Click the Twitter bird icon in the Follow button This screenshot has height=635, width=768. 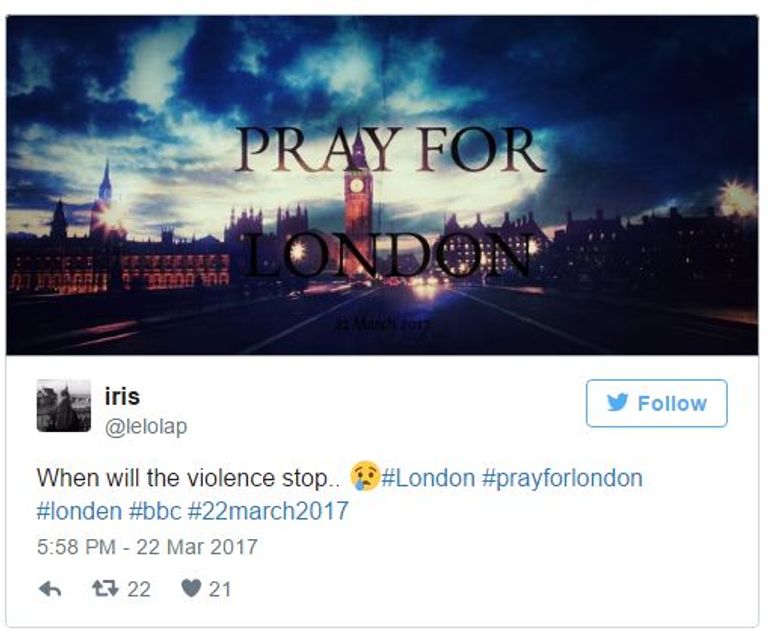pos(617,403)
